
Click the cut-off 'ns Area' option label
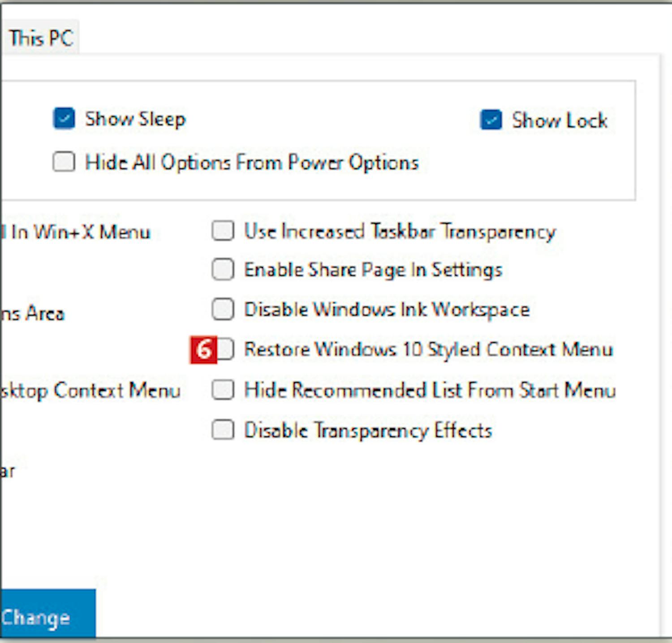(33, 313)
